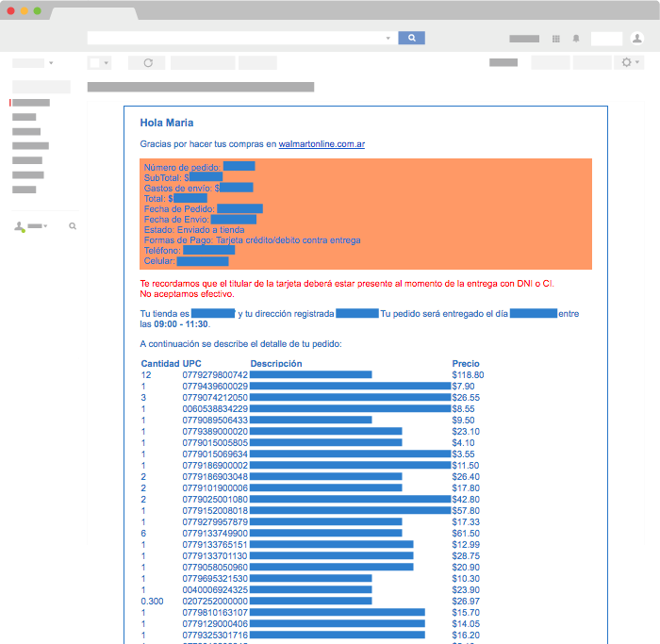
Task: Click UPC 0207252000000
Action: tap(215, 602)
